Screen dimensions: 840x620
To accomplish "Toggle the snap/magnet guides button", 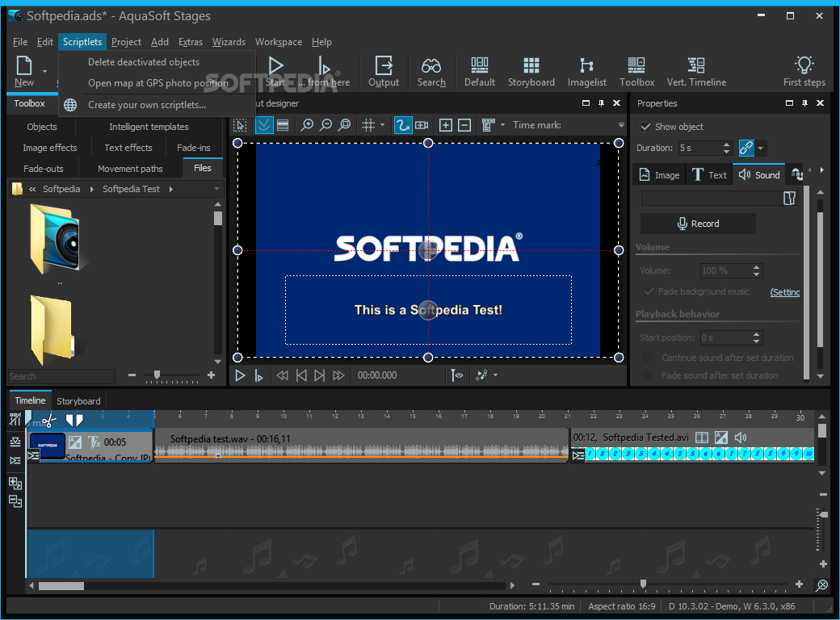I will (x=264, y=125).
